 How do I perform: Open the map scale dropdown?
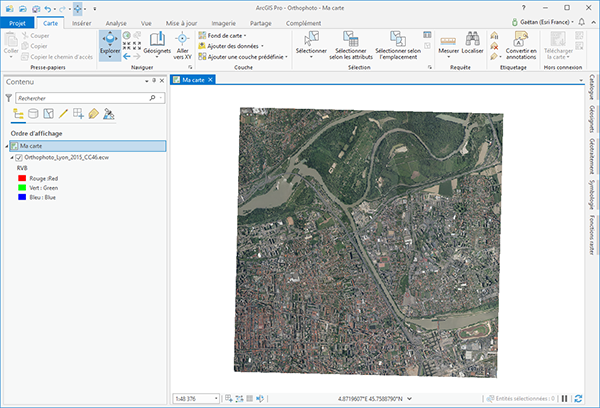coord(217,398)
